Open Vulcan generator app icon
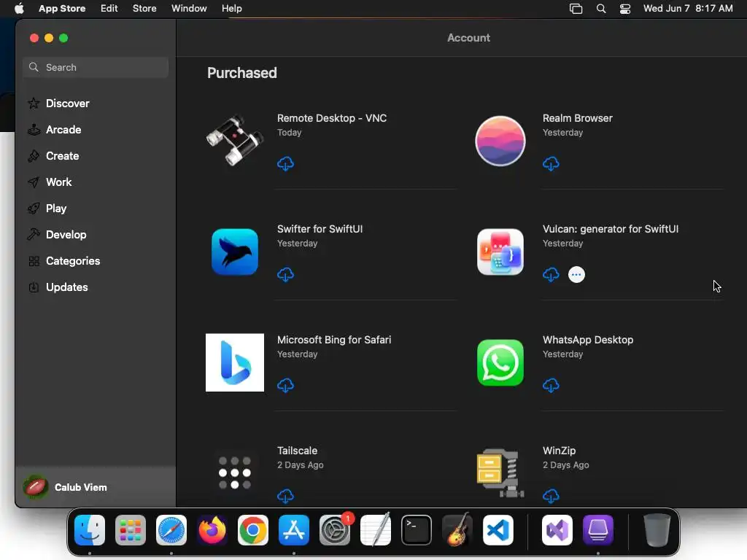Image resolution: width=747 pixels, height=560 pixels. point(500,252)
